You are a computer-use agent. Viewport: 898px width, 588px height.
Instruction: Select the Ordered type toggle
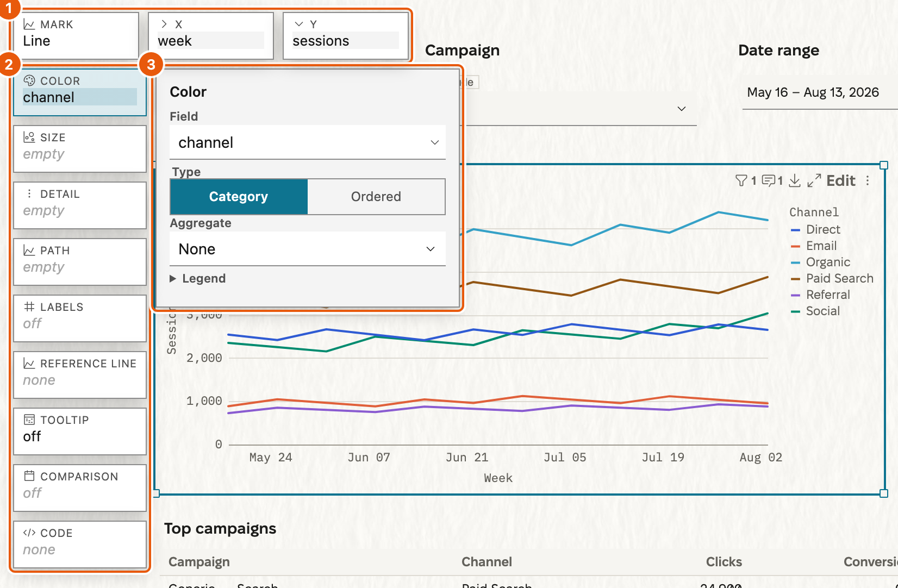[x=376, y=197]
